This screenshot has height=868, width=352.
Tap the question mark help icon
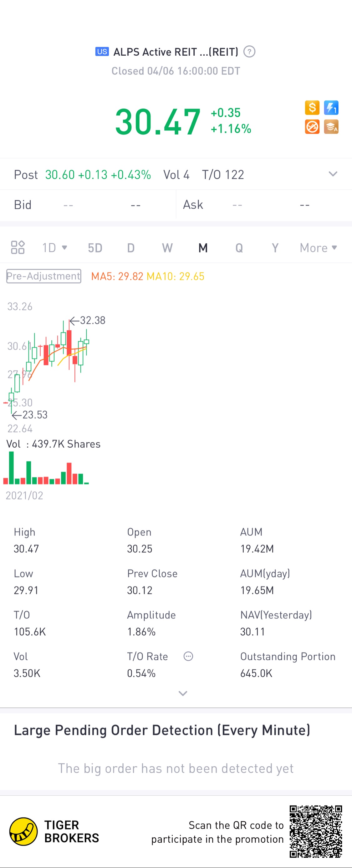249,52
